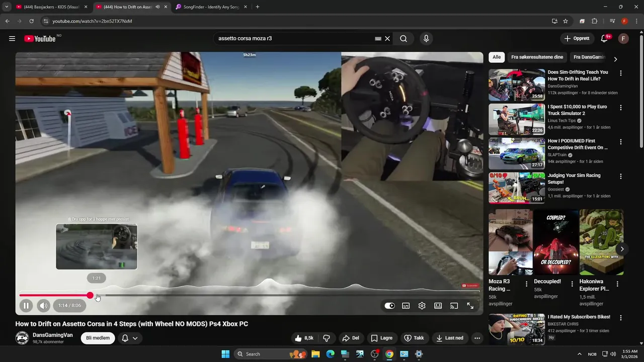Open Does Sim-Drifting Teach You video thumbnail
The width and height of the screenshot is (644, 362).
pos(517,85)
